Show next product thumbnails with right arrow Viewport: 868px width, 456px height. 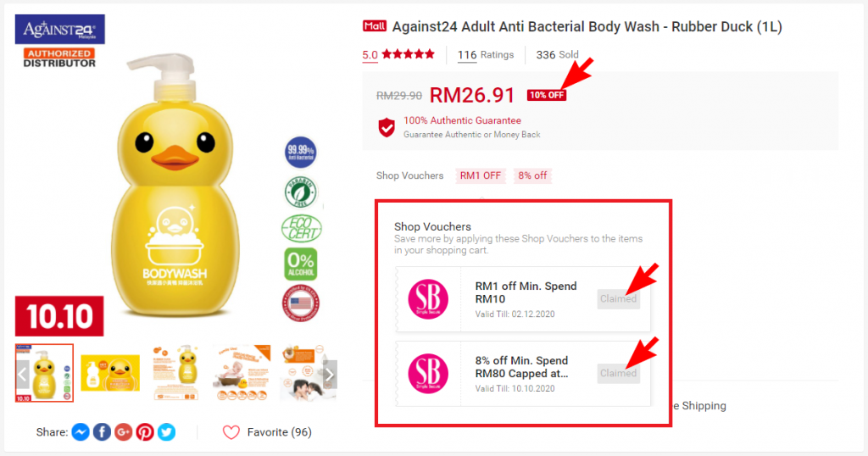[330, 375]
